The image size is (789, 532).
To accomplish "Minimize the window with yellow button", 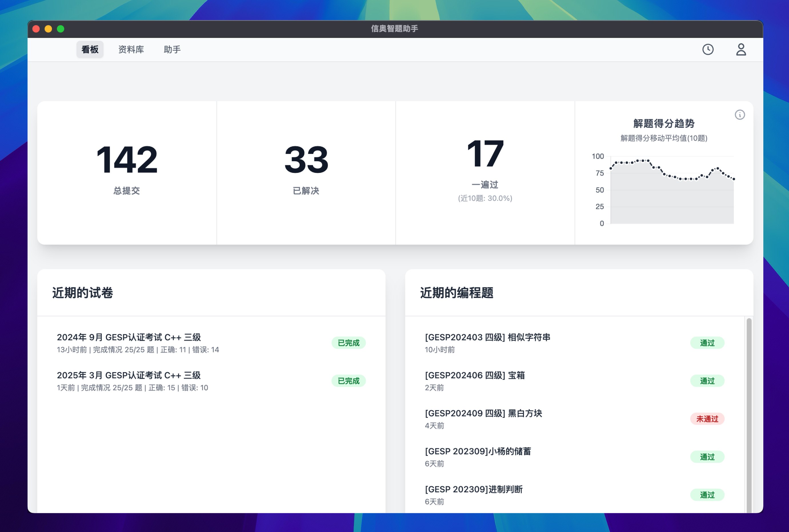I will point(48,29).
